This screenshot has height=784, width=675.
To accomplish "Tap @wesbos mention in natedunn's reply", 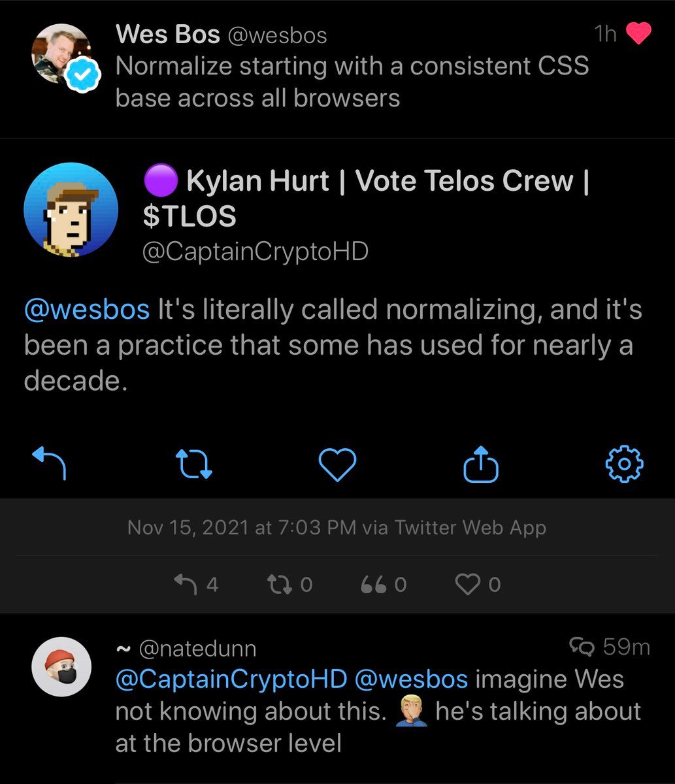I will pyautogui.click(x=411, y=679).
